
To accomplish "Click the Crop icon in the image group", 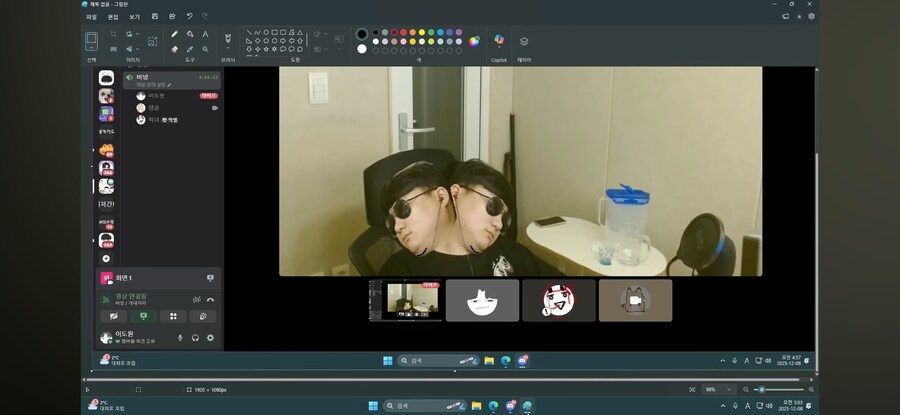I will point(114,34).
